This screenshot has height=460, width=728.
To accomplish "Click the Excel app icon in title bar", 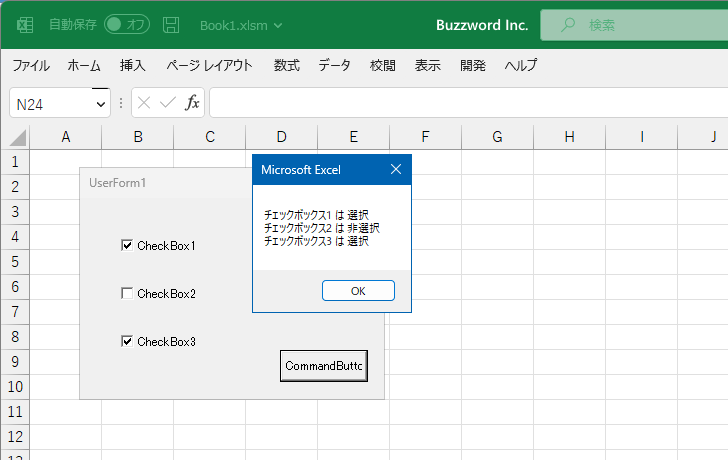I will click(x=25, y=25).
